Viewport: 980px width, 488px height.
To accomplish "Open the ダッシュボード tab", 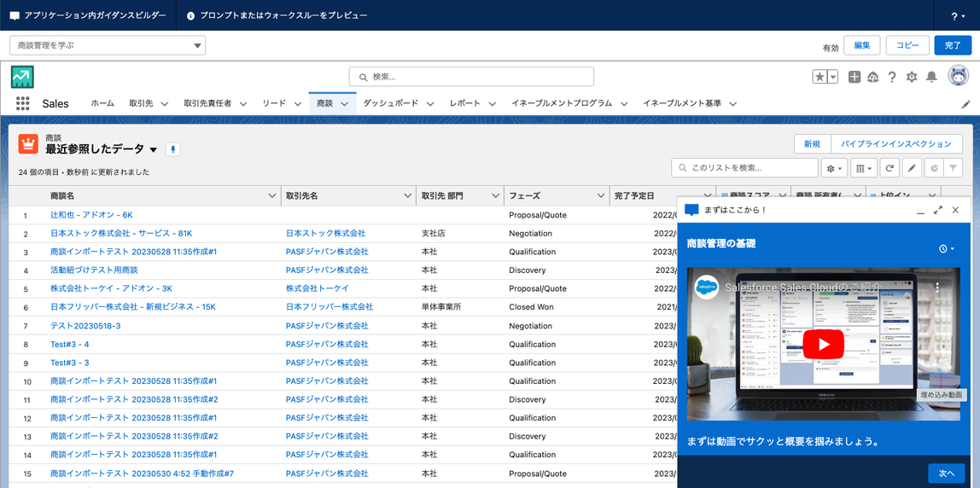I will (x=391, y=104).
